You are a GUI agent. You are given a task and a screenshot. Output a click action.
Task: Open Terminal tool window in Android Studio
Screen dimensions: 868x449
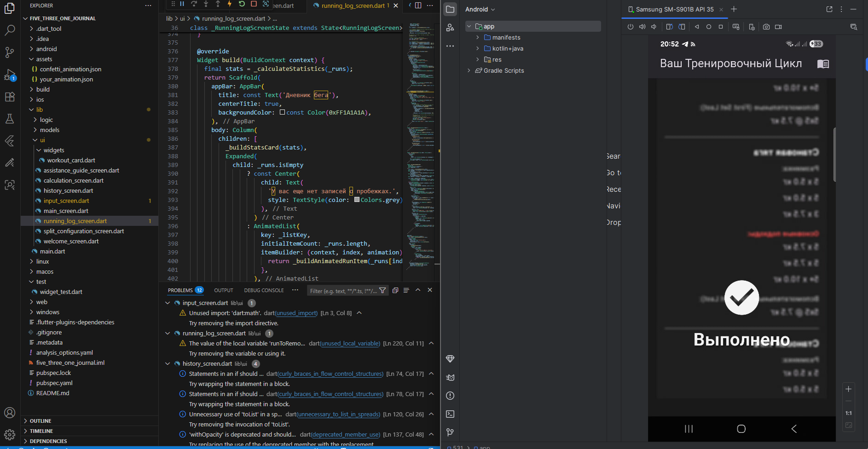pyautogui.click(x=450, y=414)
